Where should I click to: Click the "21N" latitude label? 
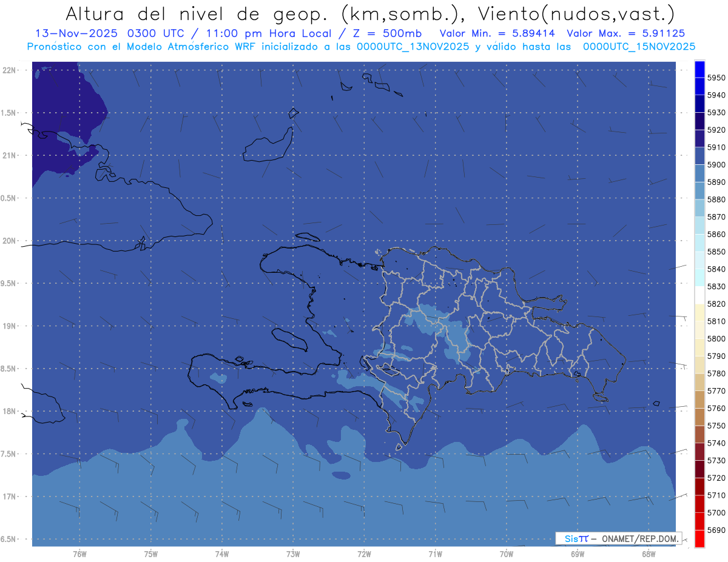coord(10,155)
